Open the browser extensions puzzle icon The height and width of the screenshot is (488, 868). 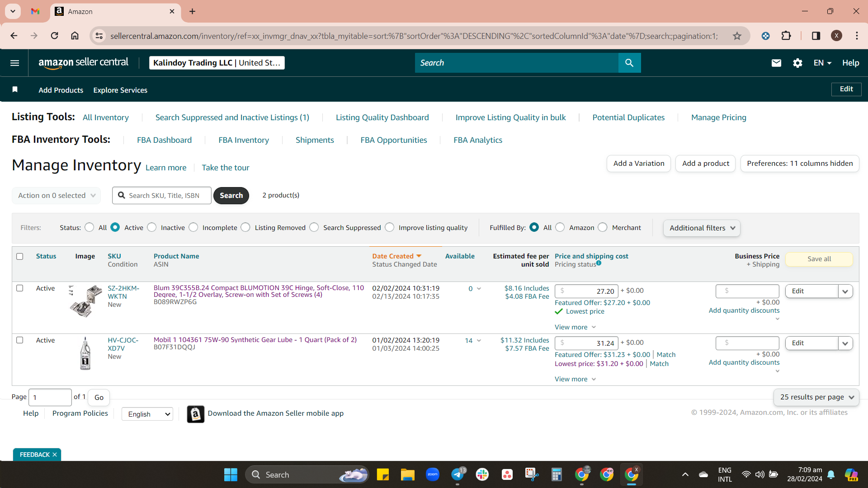[x=786, y=36]
